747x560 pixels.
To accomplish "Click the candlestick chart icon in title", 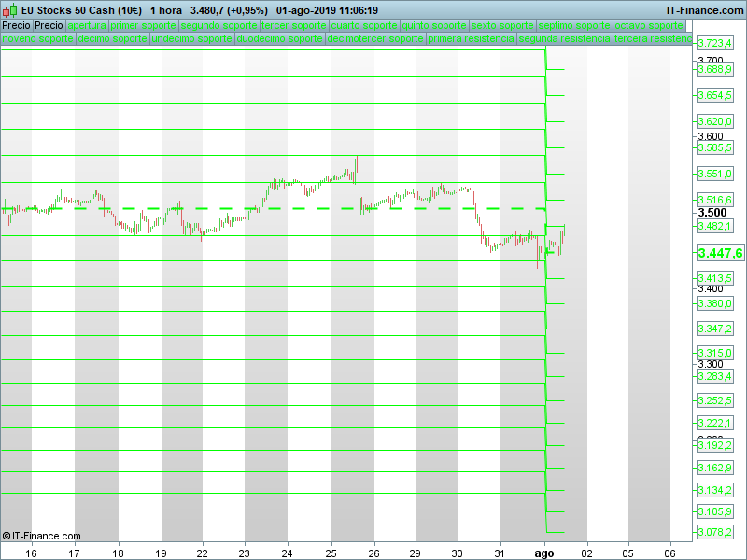I will point(9,10).
